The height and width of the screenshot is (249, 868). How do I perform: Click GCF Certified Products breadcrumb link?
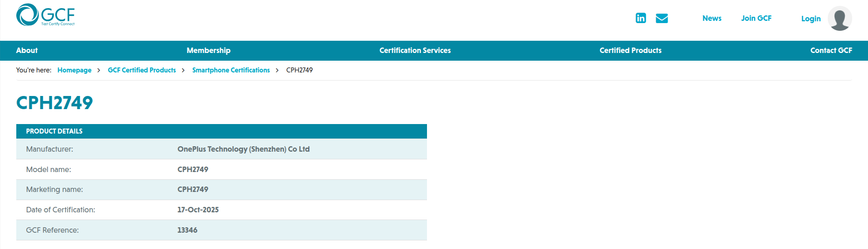click(142, 70)
